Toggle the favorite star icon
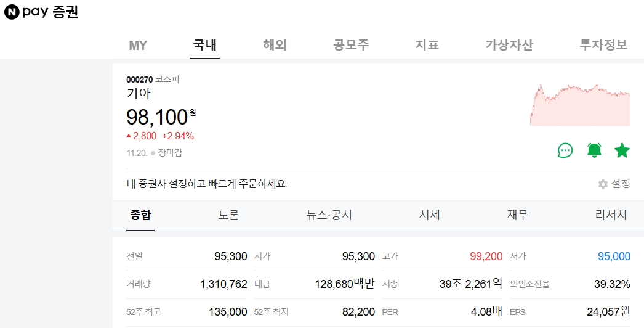The height and width of the screenshot is (328, 644). (x=622, y=150)
